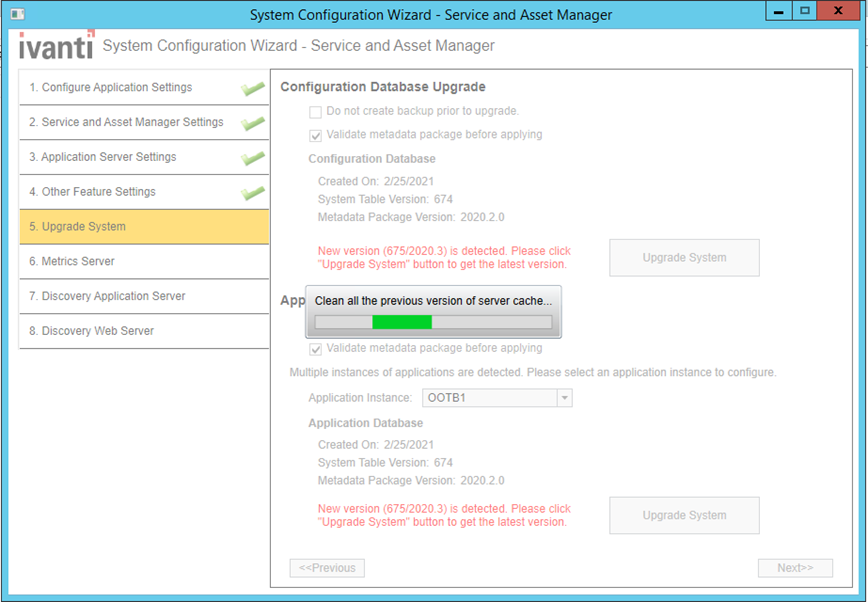This screenshot has height=602, width=868.
Task: Enable the Do not create backup checkbox
Action: 316,111
